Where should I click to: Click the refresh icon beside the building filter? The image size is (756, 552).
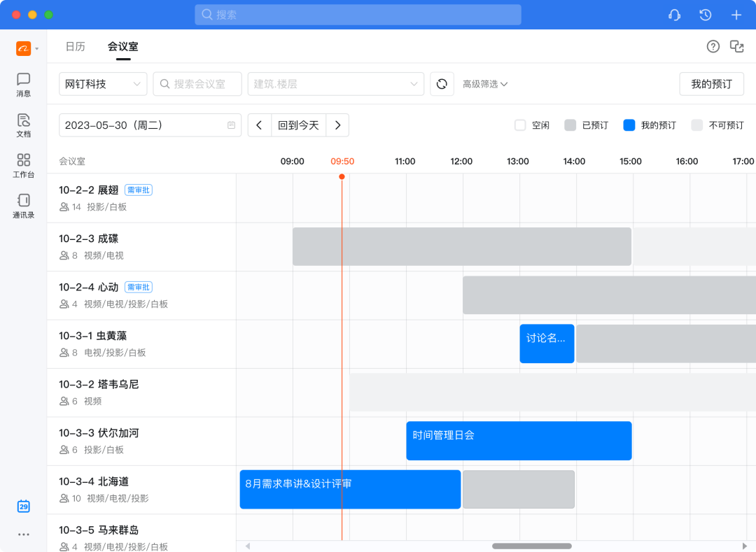pyautogui.click(x=442, y=84)
